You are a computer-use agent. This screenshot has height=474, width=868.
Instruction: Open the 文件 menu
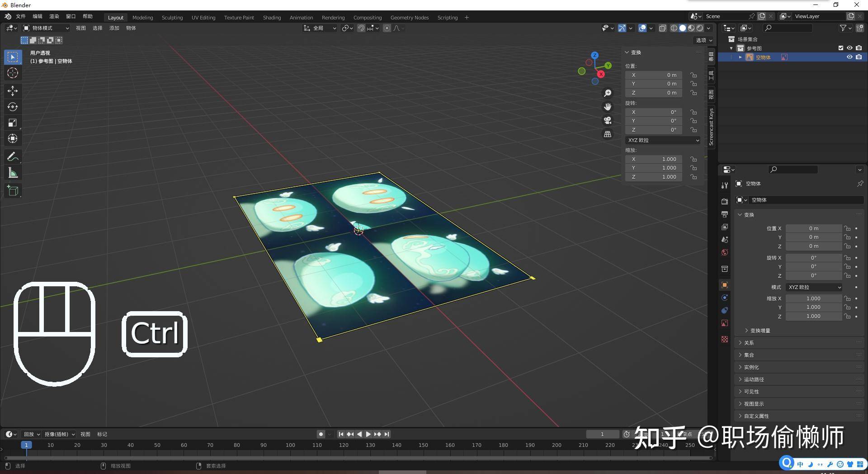click(21, 16)
